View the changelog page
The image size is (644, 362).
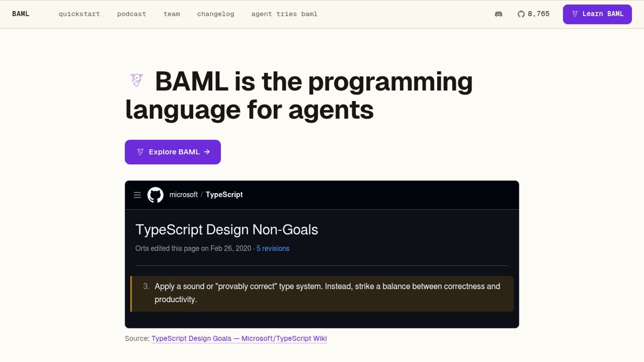(216, 14)
